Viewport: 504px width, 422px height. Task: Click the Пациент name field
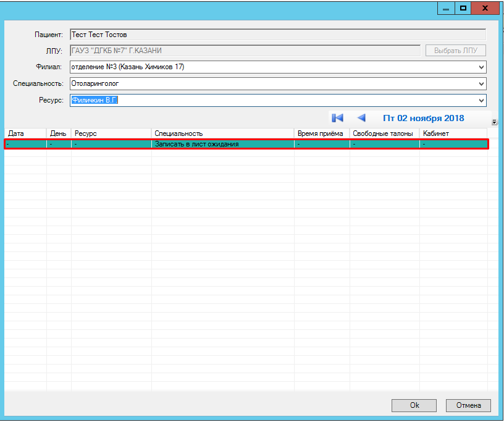click(277, 35)
